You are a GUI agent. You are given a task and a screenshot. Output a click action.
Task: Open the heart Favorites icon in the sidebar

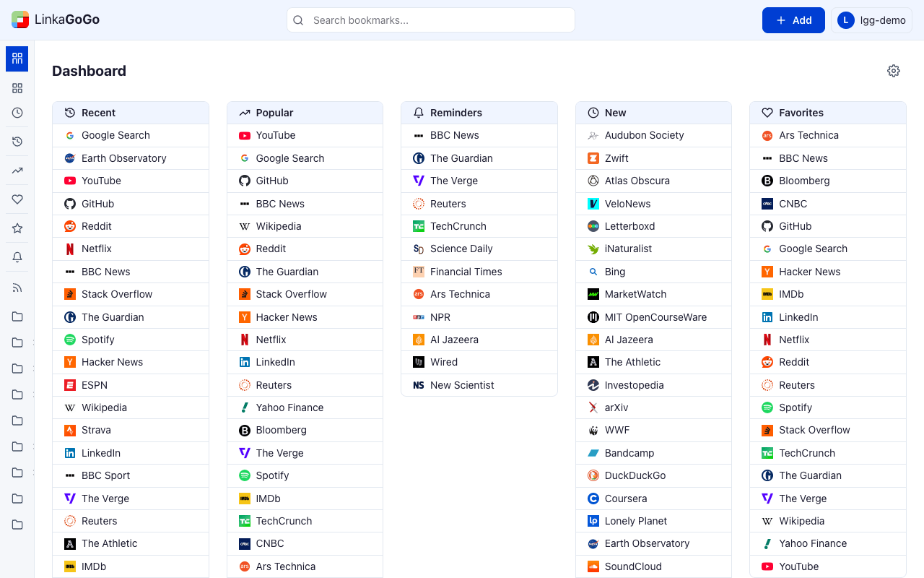pos(17,199)
